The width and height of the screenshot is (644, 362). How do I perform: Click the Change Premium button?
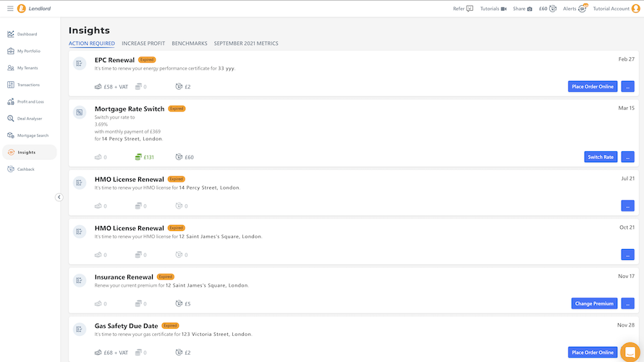click(x=594, y=303)
